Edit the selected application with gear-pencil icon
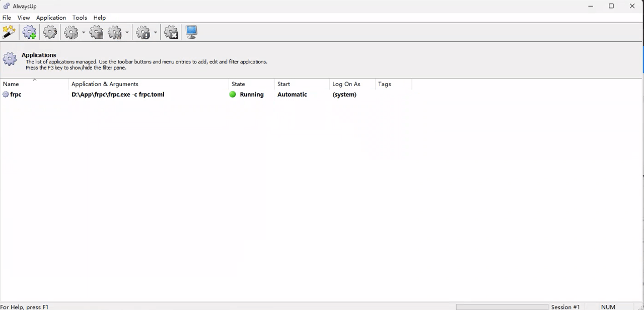This screenshot has width=644, height=310. 50,32
